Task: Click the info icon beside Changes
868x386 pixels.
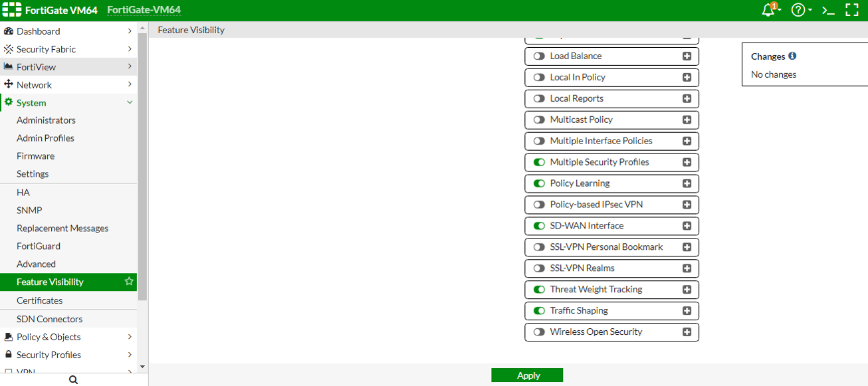Action: coord(792,56)
